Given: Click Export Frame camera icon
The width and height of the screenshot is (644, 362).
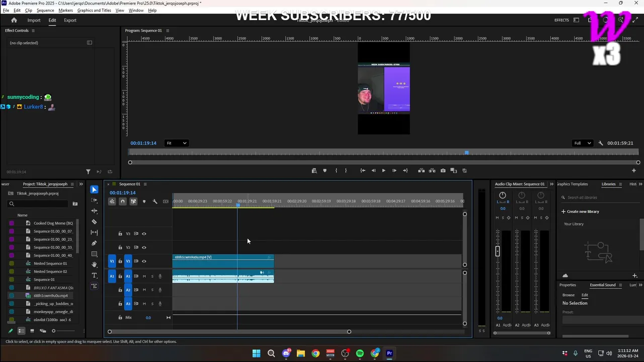Looking at the screenshot, I should 443,170.
